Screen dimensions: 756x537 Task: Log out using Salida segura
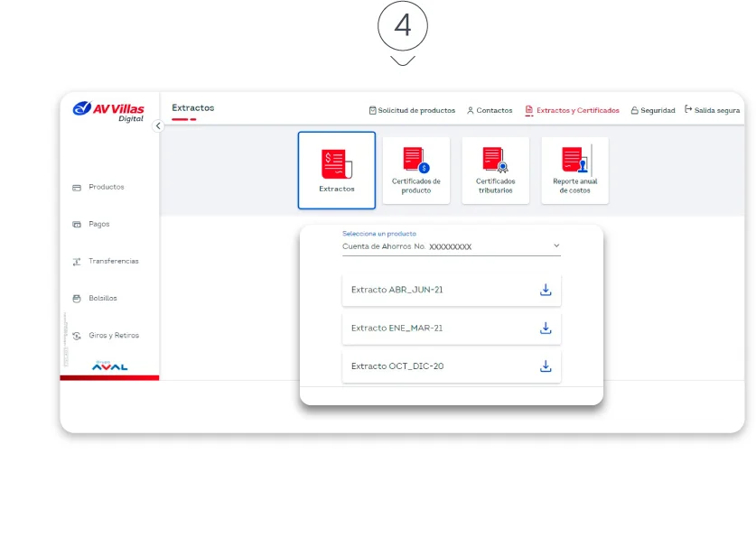coord(712,110)
